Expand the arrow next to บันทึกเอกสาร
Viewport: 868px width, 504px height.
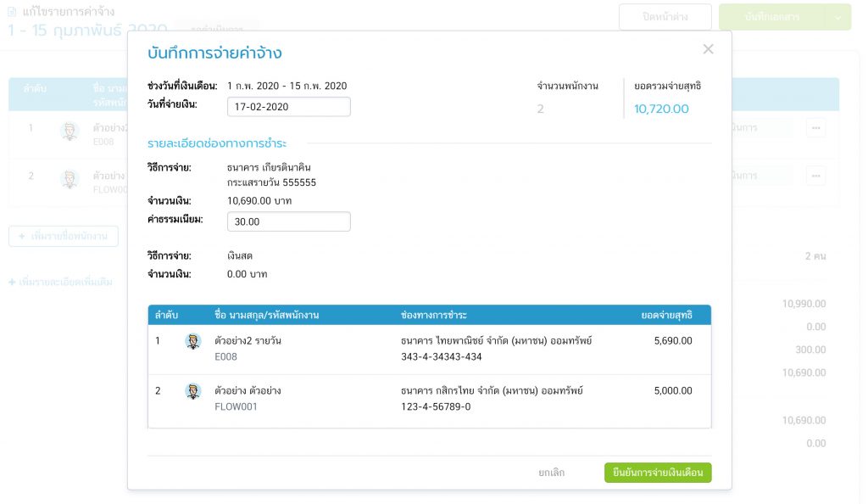pos(837,17)
